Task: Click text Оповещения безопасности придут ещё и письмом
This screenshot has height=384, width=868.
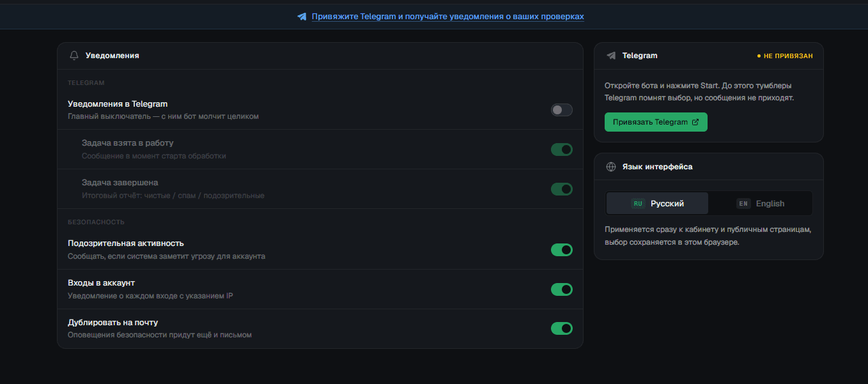Action: pos(160,335)
